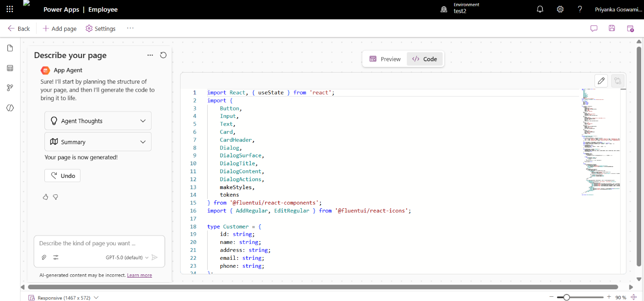This screenshot has width=644, height=301.
Task: Expand the Summary section
Action: tap(98, 142)
